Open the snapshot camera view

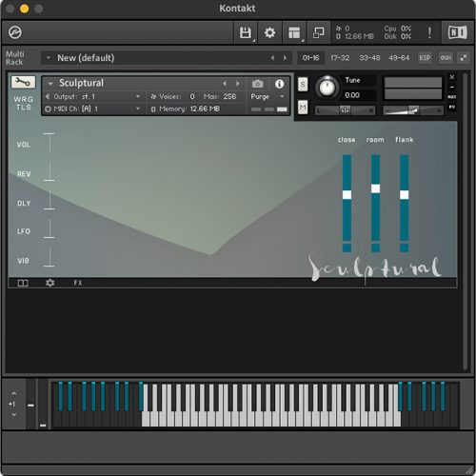[257, 84]
